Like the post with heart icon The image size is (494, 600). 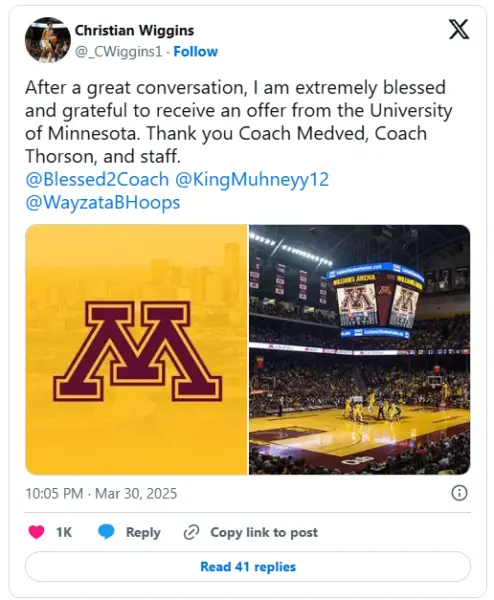coord(36,532)
